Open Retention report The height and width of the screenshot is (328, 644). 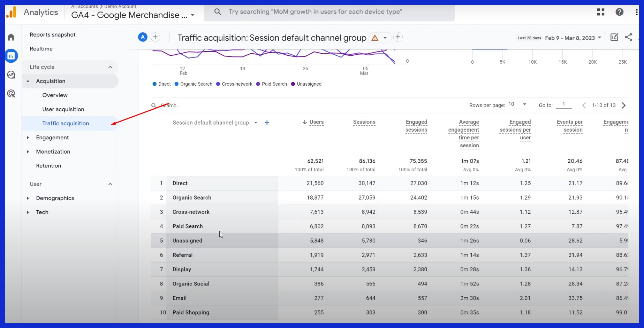[x=48, y=166]
